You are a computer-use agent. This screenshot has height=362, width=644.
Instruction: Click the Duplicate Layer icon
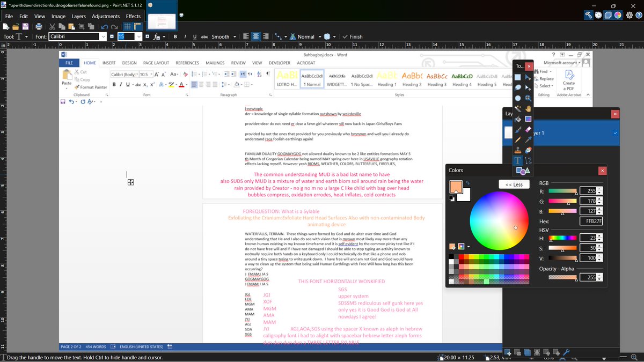[x=528, y=352]
